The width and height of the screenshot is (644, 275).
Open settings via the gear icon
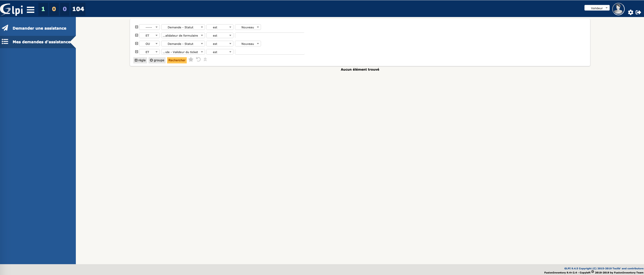tap(631, 12)
